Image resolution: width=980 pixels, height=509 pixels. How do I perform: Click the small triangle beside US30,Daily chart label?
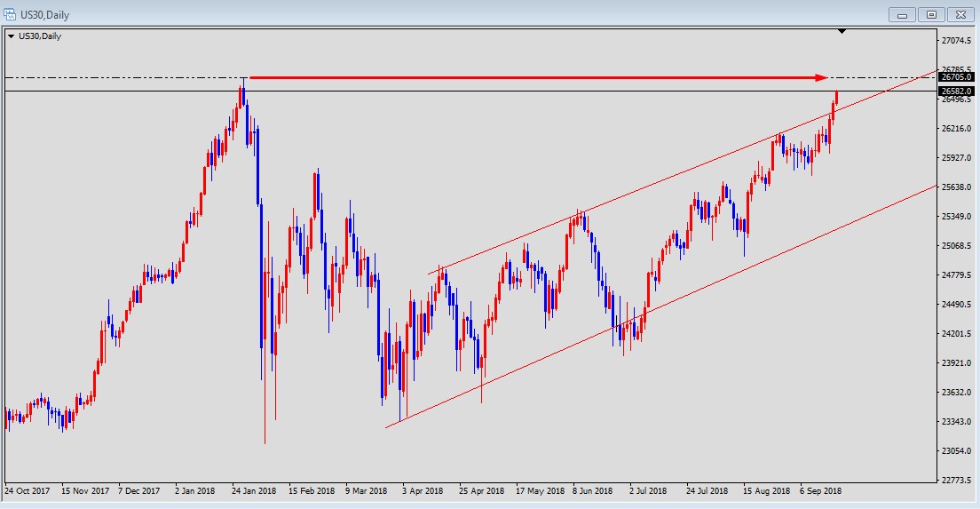coord(11,36)
